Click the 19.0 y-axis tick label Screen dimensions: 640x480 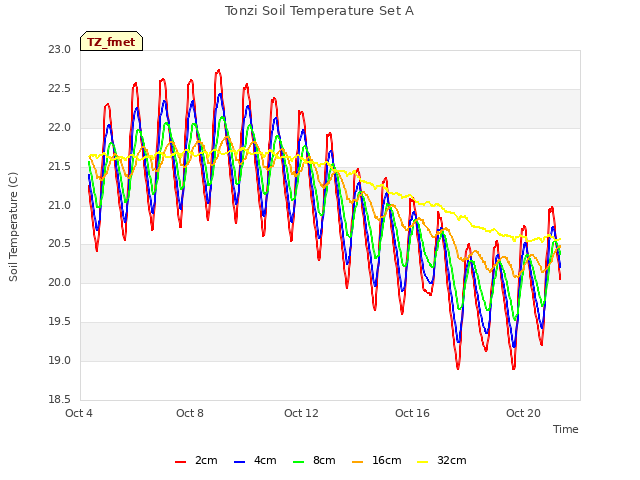tap(59, 360)
